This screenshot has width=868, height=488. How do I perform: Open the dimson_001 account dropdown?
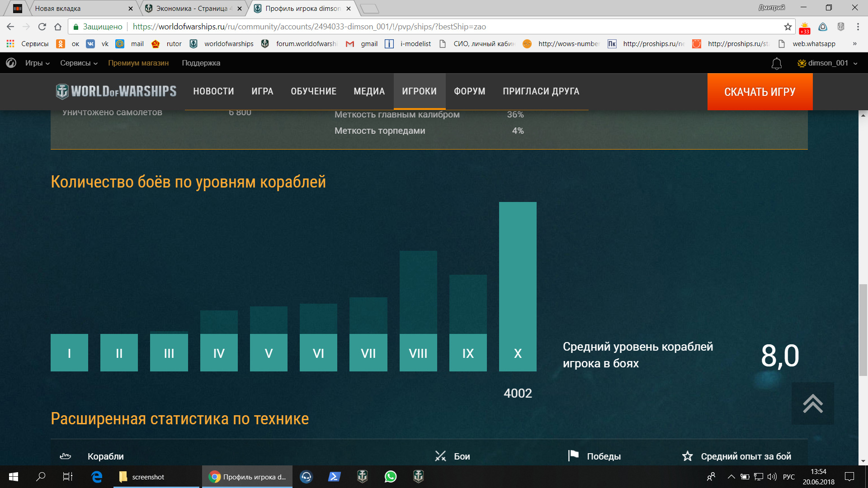[827, 63]
